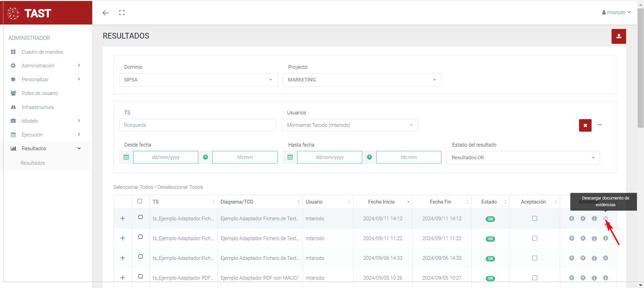Open the Desde fecha calendar icon
The height and width of the screenshot is (288, 644).
[x=126, y=157]
